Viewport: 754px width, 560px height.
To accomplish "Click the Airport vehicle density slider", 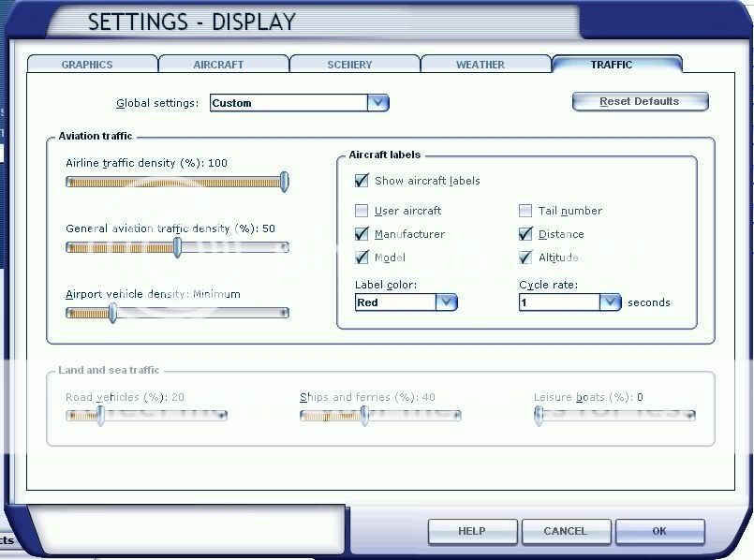I will click(x=113, y=313).
